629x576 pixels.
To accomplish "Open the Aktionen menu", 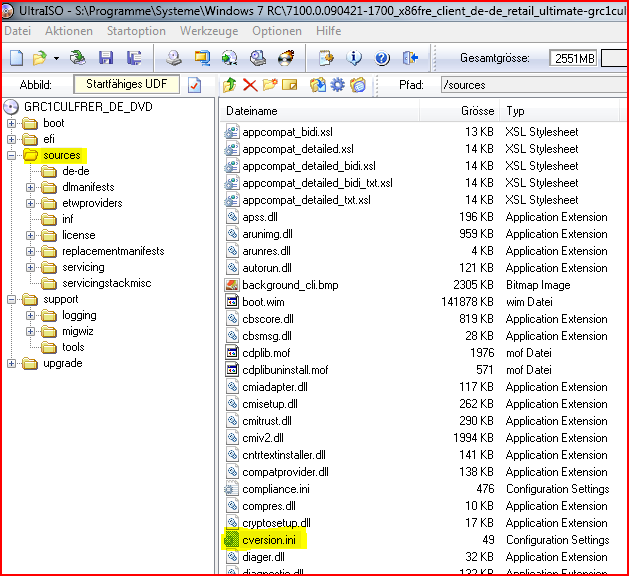I will [x=69, y=31].
